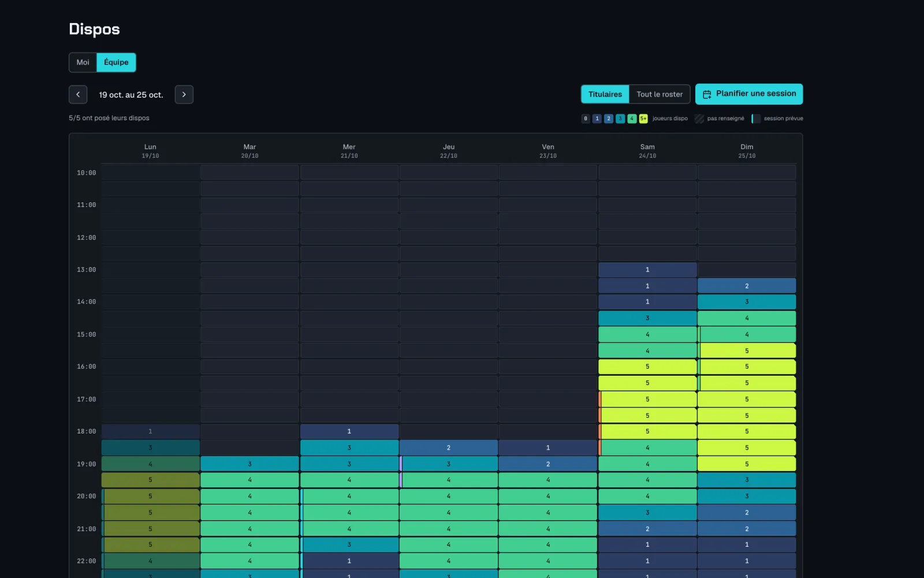Click the 1 player legend swatch

[x=597, y=118]
